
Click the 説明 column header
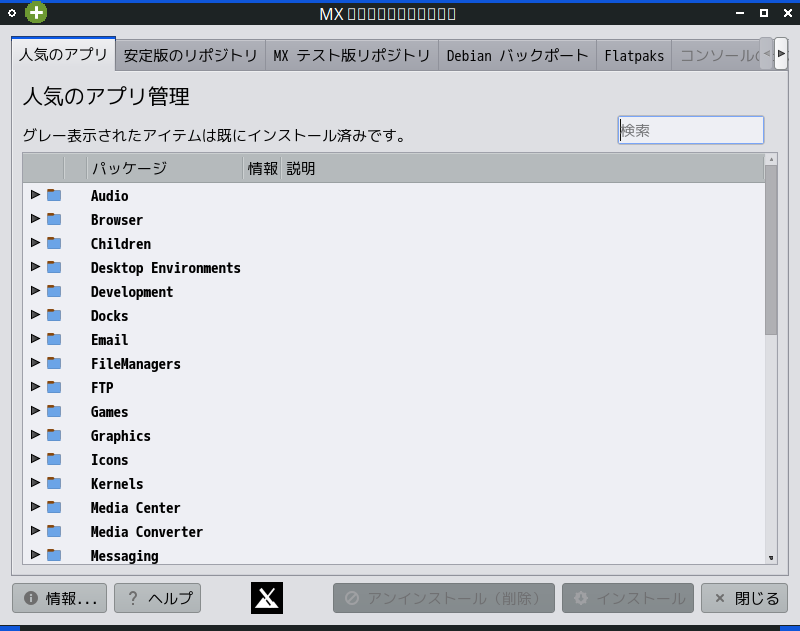[522, 168]
